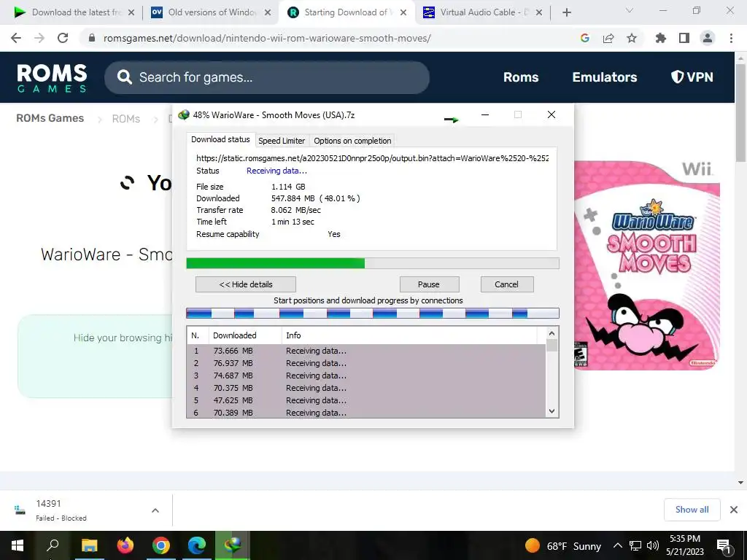Open the Roms nav link
The image size is (747, 560).
pos(521,77)
